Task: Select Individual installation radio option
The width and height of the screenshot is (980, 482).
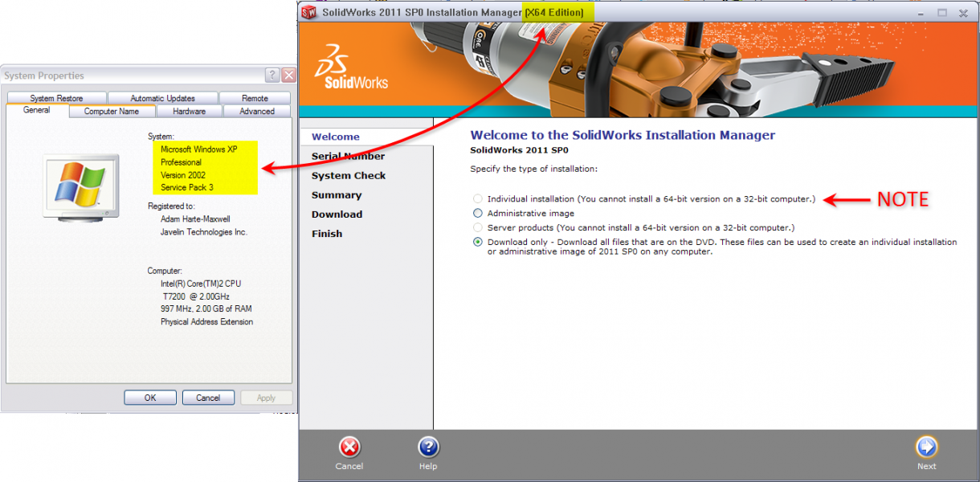Action: [478, 198]
